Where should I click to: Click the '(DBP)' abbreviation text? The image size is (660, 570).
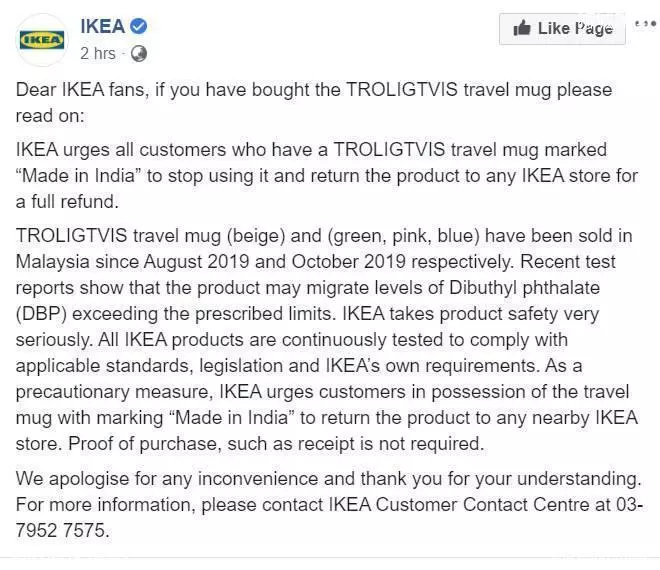click(41, 314)
